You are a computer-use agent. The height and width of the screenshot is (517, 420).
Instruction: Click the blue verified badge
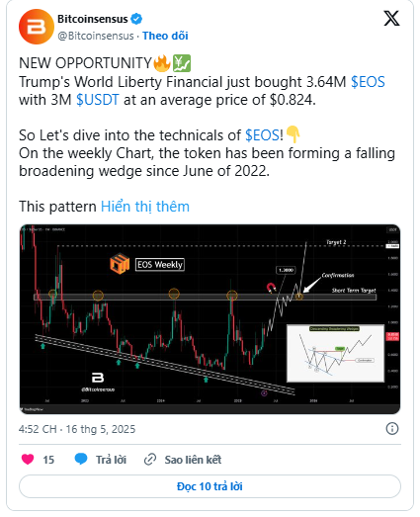click(x=136, y=19)
